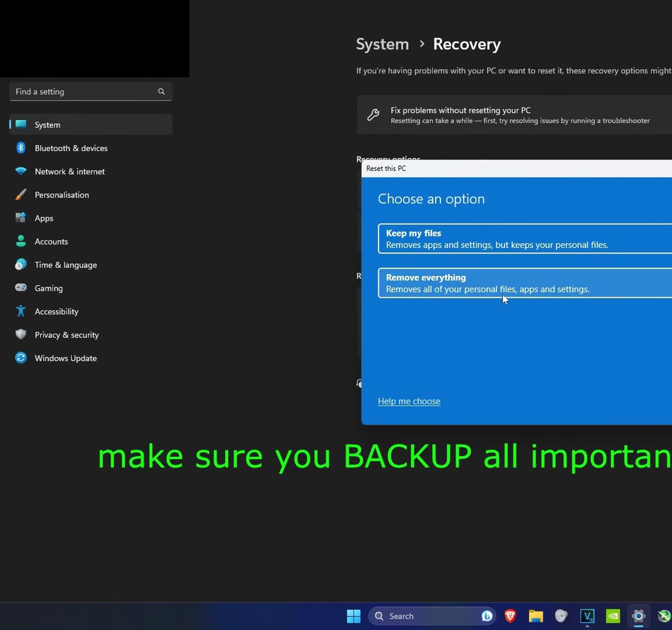The width and height of the screenshot is (672, 630).
Task: Click the Personalisation paintbrush icon
Action: tap(21, 194)
